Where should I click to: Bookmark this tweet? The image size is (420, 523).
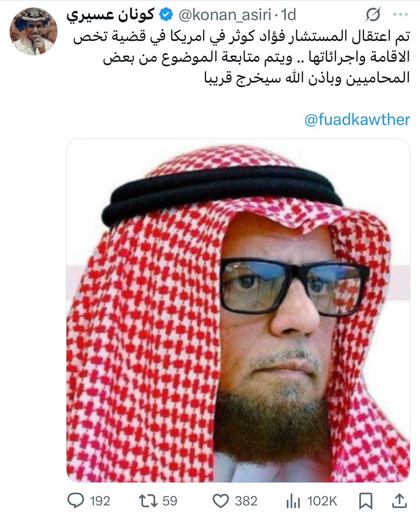point(365,501)
